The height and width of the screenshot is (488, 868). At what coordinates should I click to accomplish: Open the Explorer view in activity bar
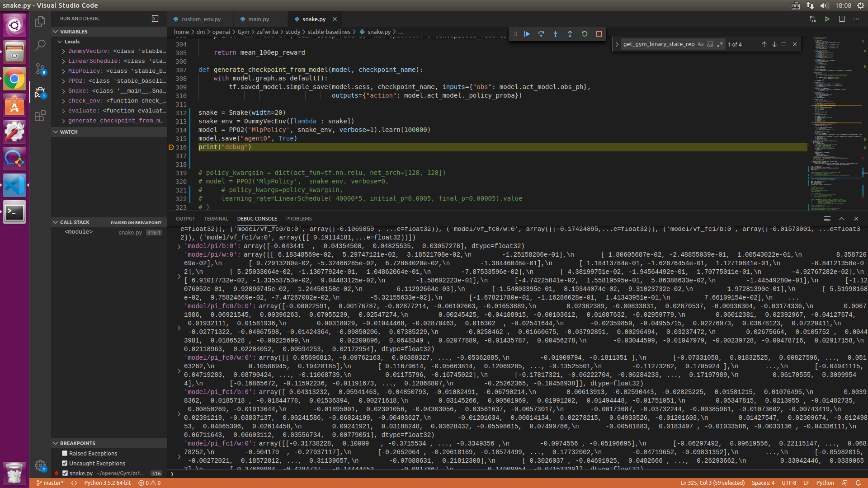pyautogui.click(x=40, y=21)
